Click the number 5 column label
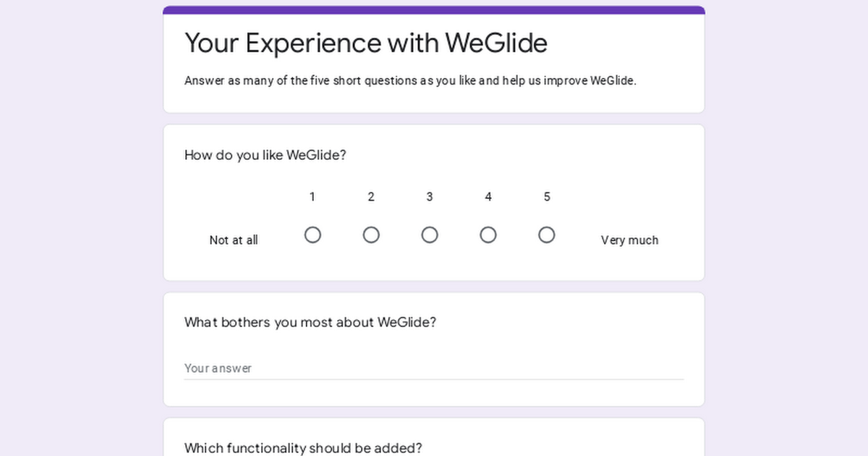868x456 pixels. point(547,197)
